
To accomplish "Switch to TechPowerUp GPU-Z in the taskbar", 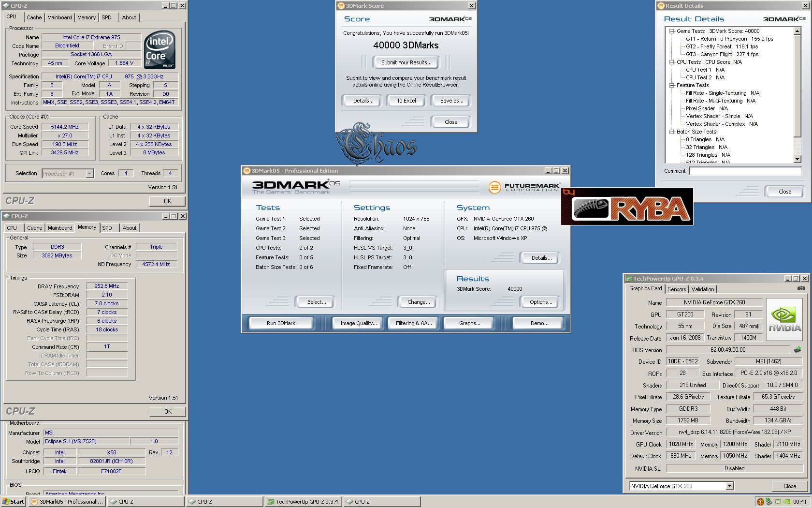I will click(303, 502).
